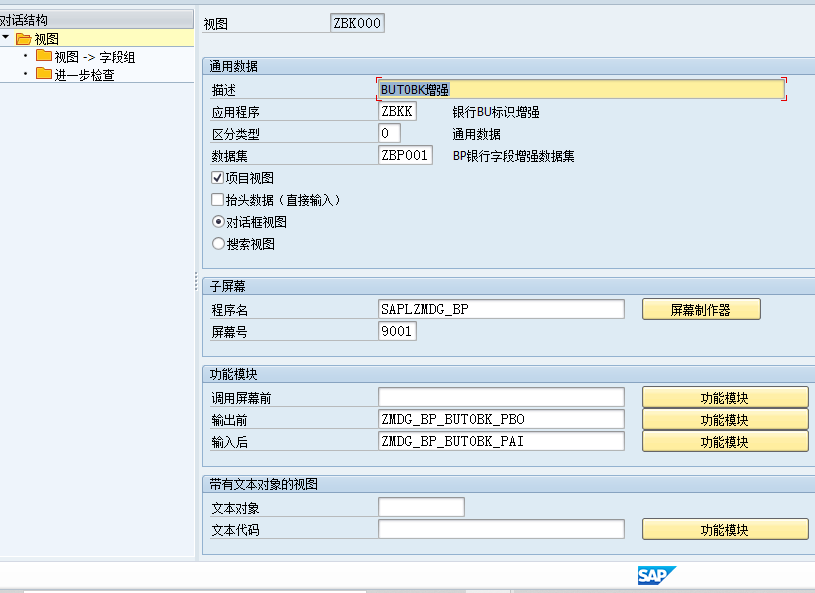Click the text 银行BU标识增强
Viewport: 815px width, 593px height.
point(496,112)
